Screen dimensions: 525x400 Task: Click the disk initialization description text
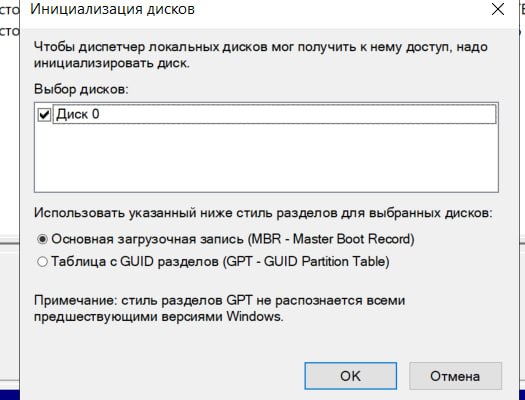(260, 55)
